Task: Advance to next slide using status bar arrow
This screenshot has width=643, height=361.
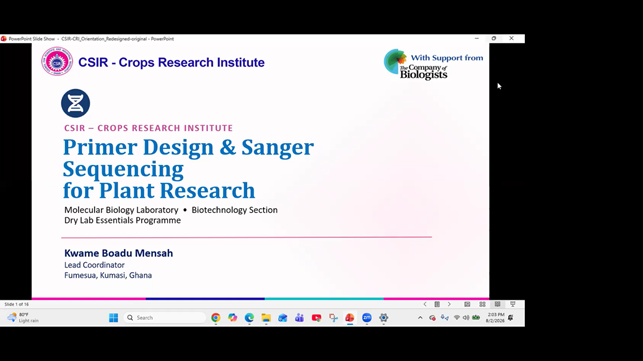Action: 449,304
